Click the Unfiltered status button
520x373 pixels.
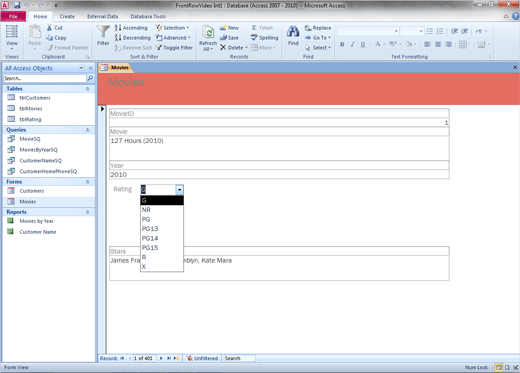pyautogui.click(x=202, y=358)
